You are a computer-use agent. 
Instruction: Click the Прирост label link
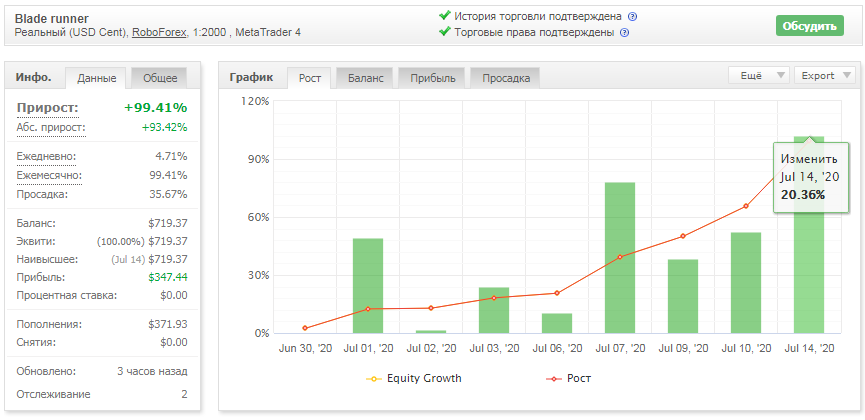pos(48,108)
